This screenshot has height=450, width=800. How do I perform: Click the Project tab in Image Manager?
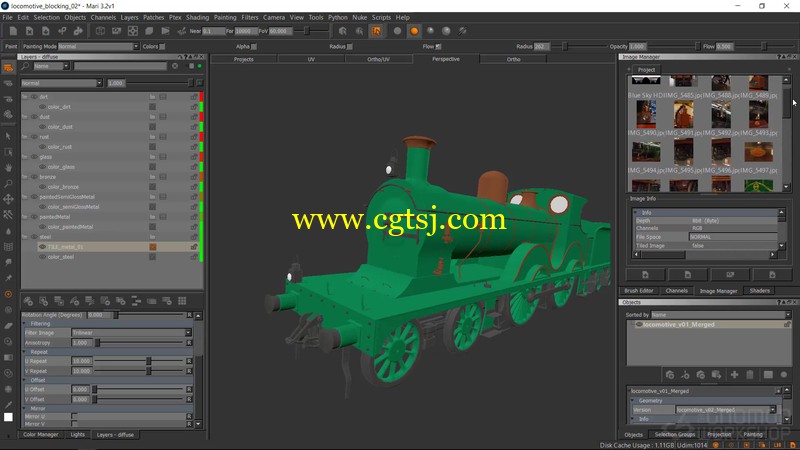[x=646, y=70]
